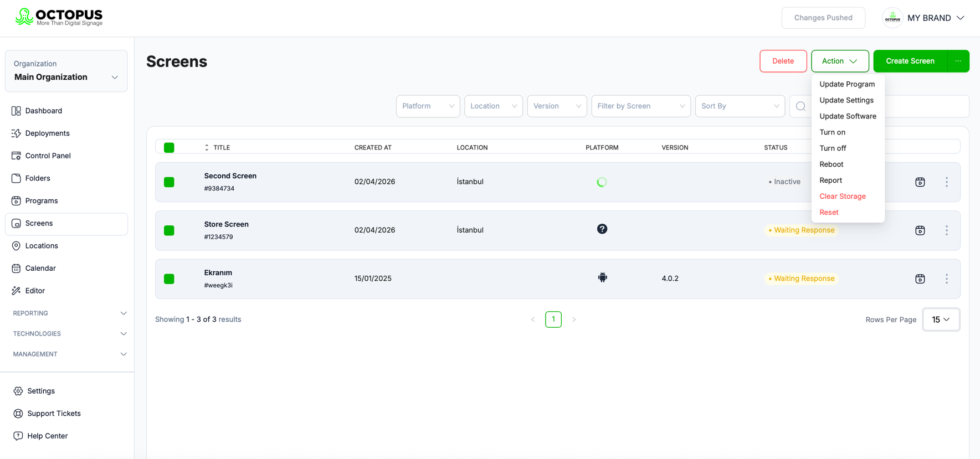Click the search magnifier icon
This screenshot has width=980, height=459.
tap(801, 106)
